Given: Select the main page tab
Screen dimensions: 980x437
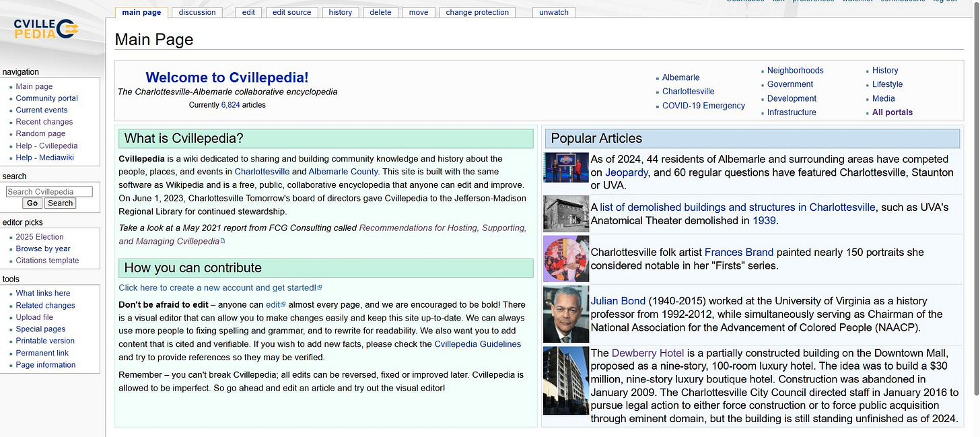Looking at the screenshot, I should coord(141,12).
